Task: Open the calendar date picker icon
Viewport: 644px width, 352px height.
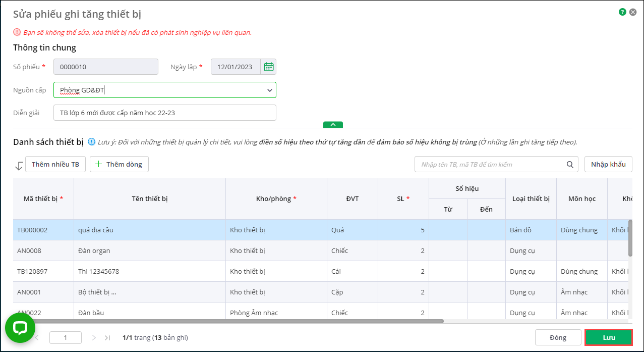Action: 268,67
